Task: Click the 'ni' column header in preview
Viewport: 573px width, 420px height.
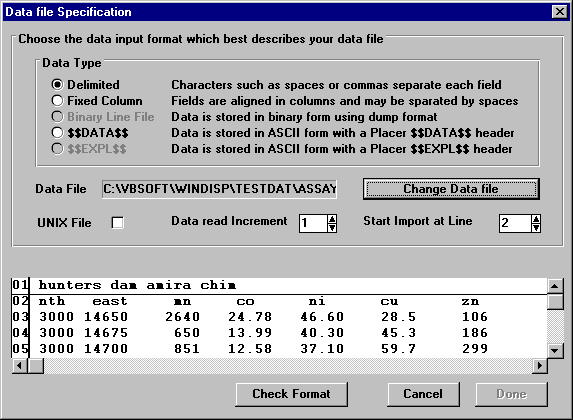Action: click(x=317, y=301)
